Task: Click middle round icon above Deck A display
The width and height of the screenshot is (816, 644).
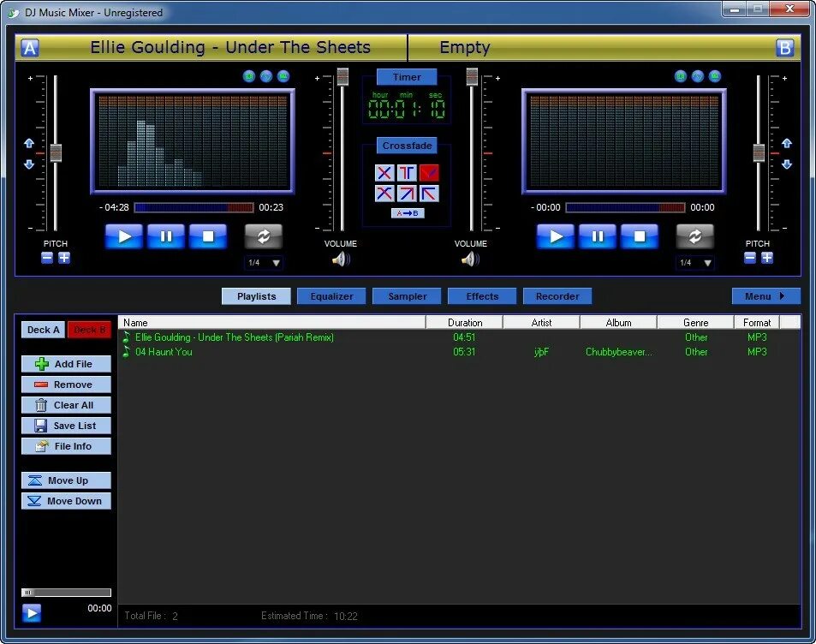Action: [x=266, y=76]
